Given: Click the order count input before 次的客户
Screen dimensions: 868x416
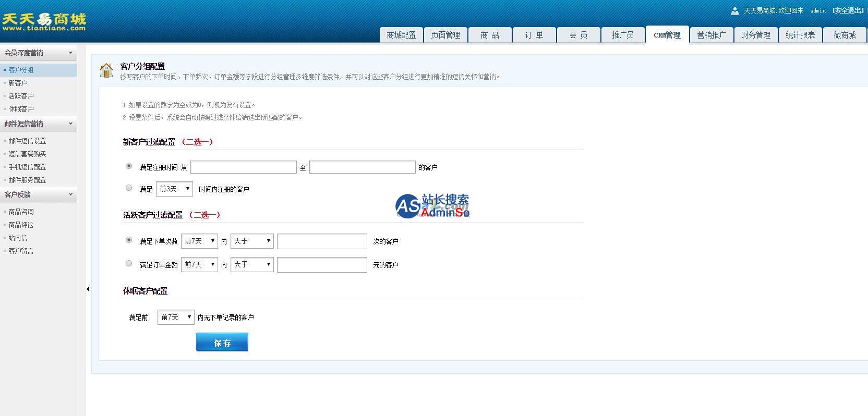Looking at the screenshot, I should pos(322,241).
